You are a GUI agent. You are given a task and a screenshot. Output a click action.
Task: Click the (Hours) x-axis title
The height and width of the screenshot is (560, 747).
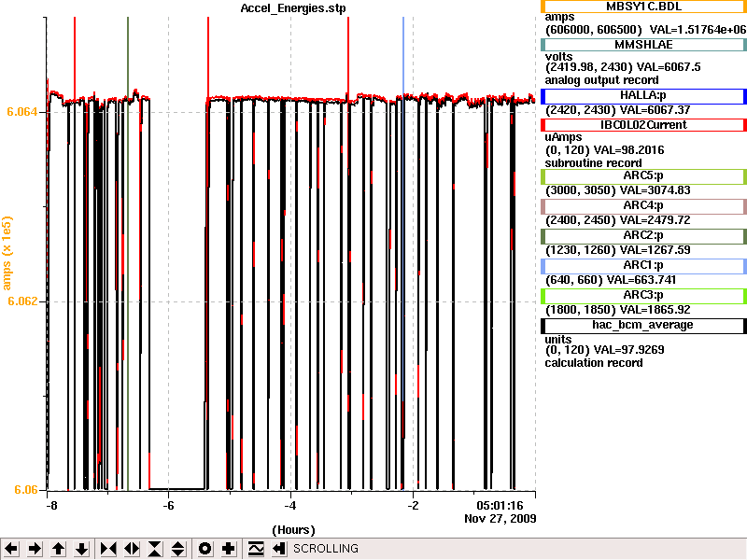click(x=293, y=530)
